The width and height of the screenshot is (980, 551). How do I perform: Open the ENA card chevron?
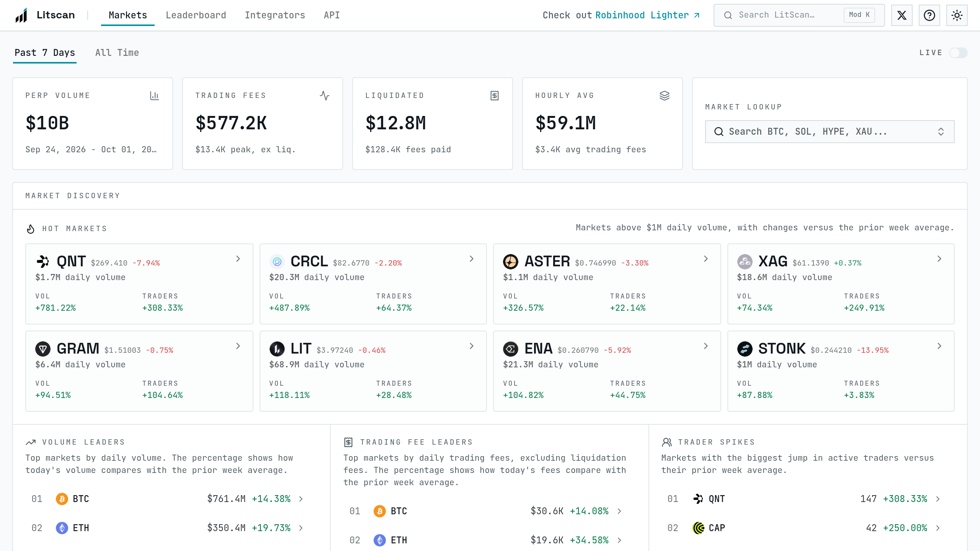[706, 346]
